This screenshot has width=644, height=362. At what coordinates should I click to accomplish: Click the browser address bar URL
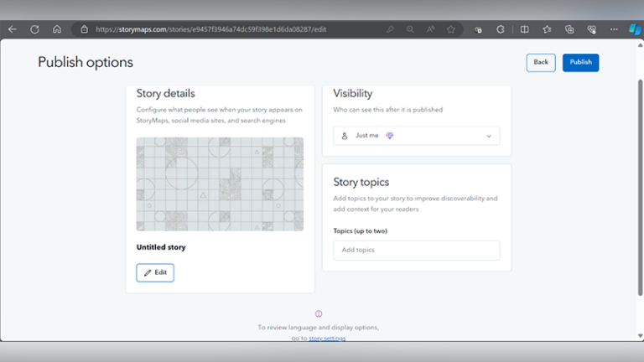coord(210,29)
